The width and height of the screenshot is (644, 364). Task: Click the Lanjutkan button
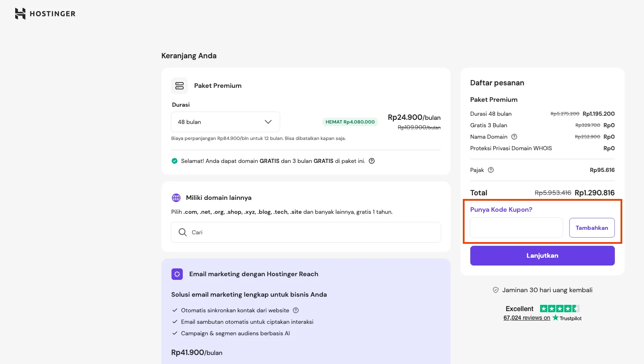click(x=543, y=256)
